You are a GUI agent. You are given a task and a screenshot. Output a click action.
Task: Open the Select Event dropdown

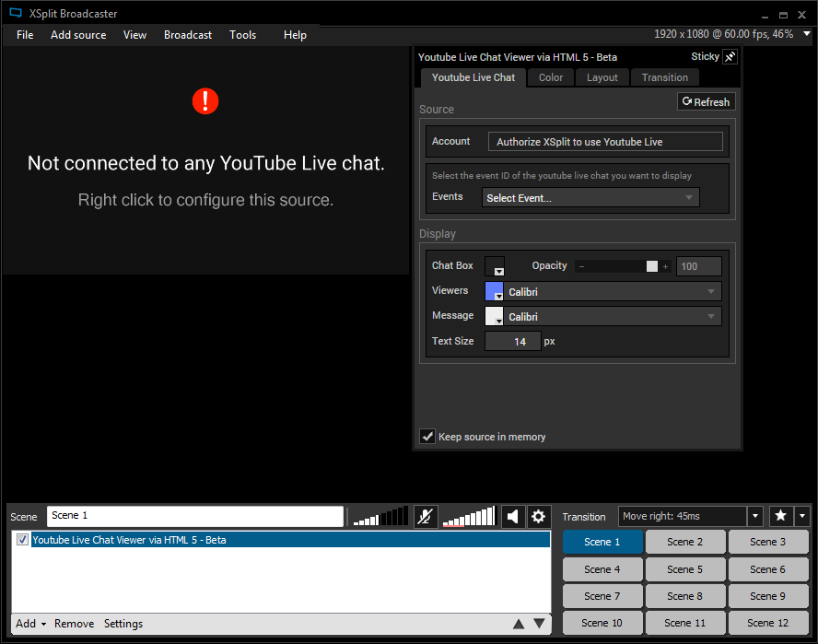coord(590,198)
